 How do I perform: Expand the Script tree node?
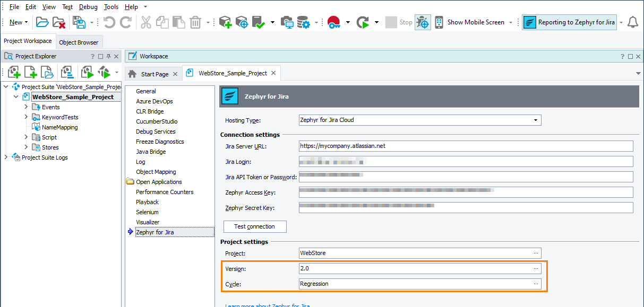pyautogui.click(x=26, y=137)
